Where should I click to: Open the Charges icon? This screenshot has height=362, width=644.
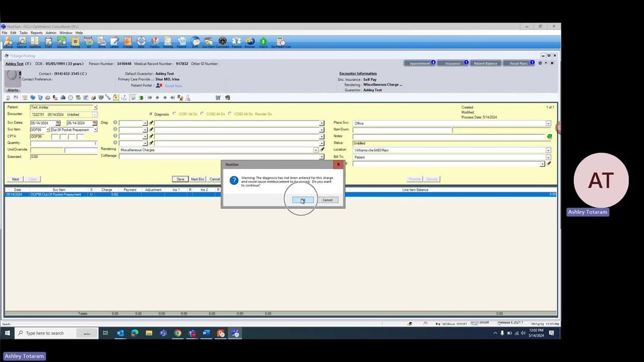click(x=127, y=42)
